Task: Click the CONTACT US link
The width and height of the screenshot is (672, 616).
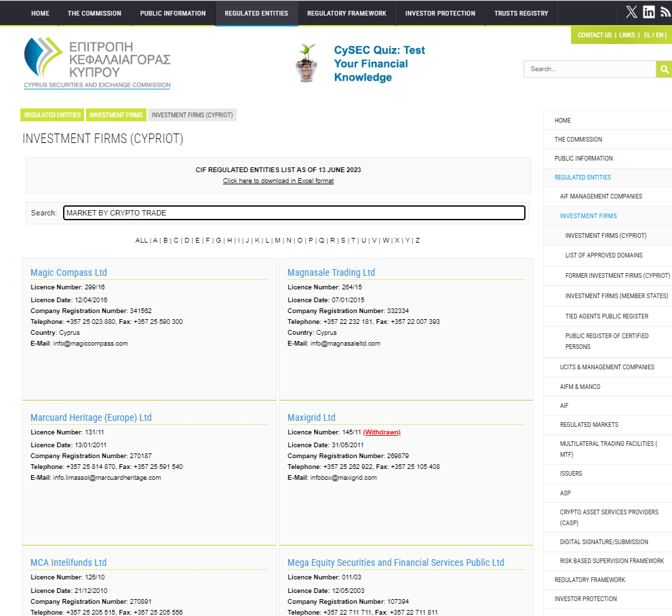Action: (595, 35)
